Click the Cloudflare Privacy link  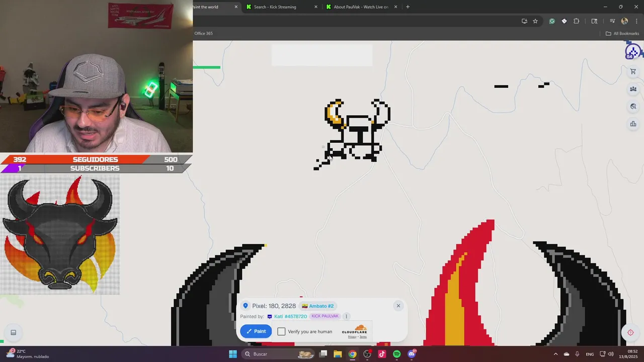click(x=352, y=337)
